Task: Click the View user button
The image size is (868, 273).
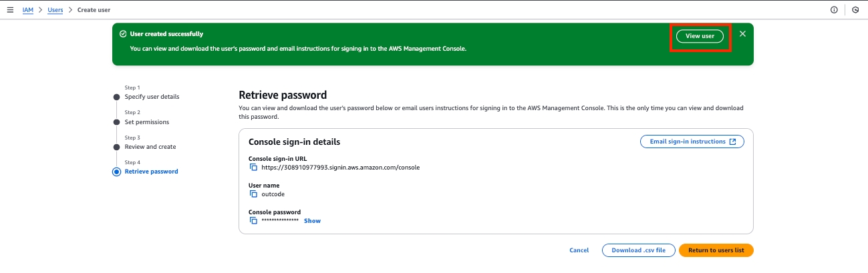Action: coord(700,36)
